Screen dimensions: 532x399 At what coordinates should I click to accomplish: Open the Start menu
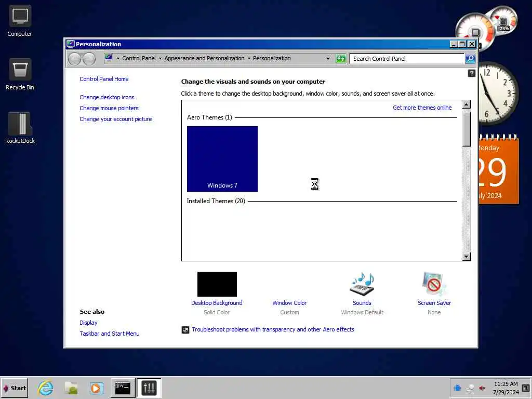pyautogui.click(x=14, y=388)
